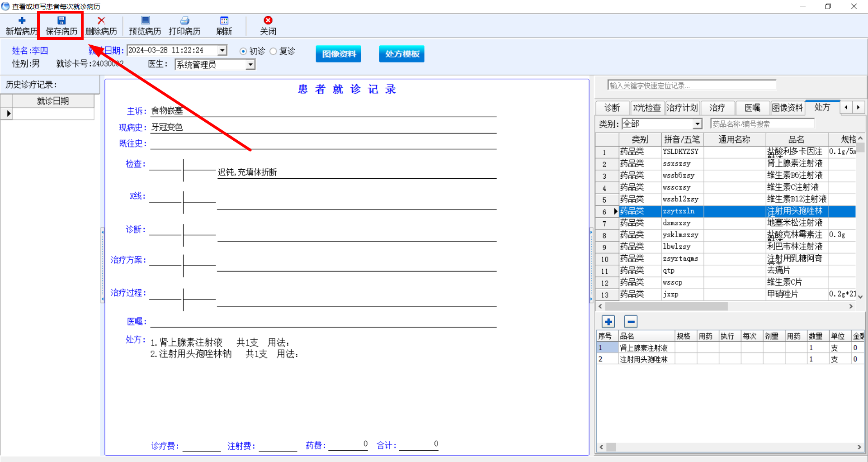Switch to the 处方 tab
Screen dimensions: 868x462
click(822, 107)
